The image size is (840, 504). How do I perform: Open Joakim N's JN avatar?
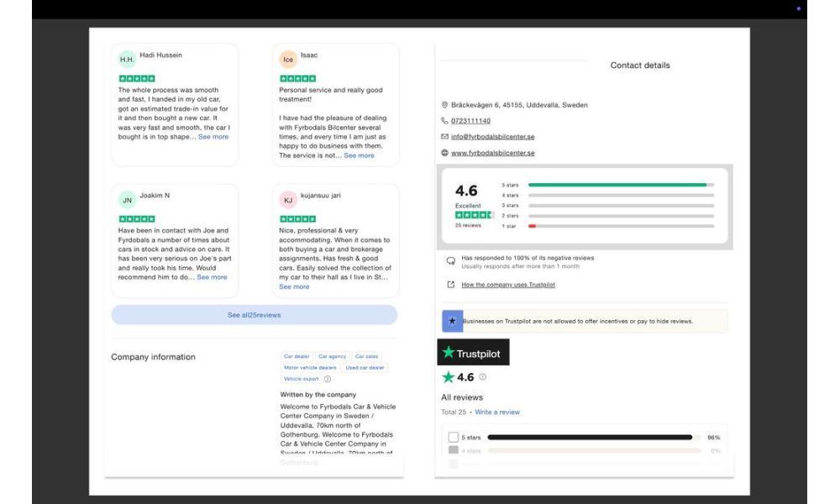point(127,200)
